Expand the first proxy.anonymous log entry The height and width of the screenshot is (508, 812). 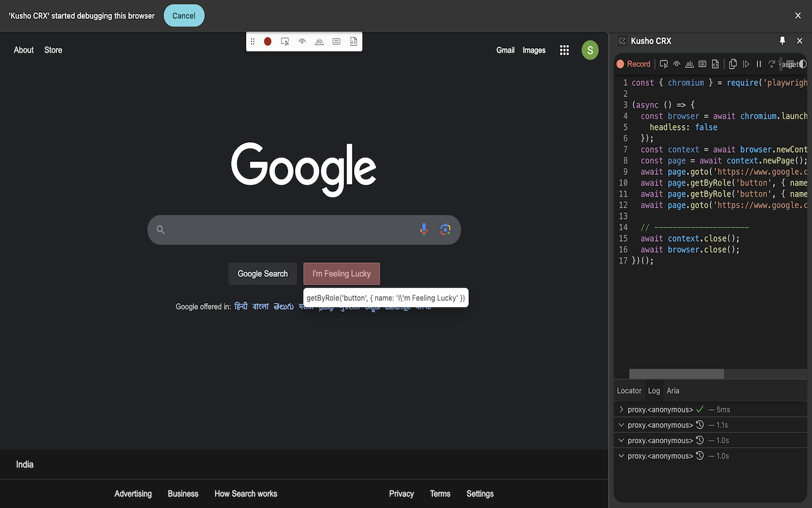621,409
